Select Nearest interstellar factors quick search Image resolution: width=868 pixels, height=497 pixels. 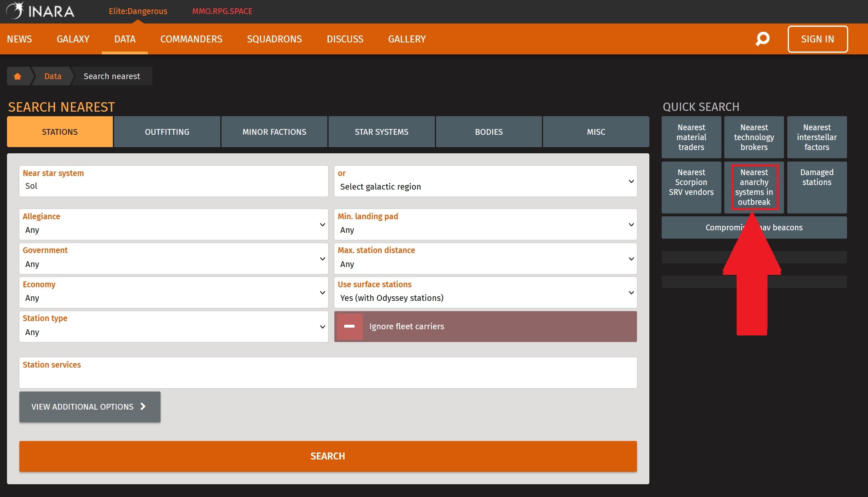817,137
